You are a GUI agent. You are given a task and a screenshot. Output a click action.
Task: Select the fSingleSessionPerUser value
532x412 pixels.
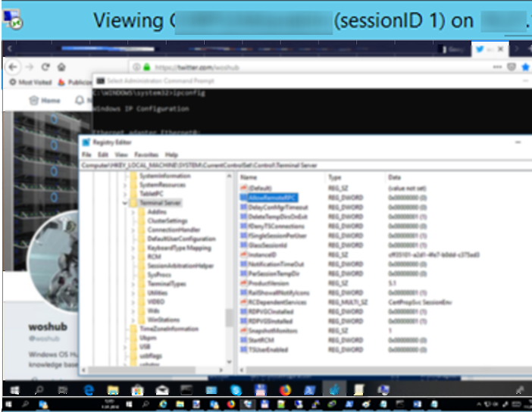[x=277, y=236]
